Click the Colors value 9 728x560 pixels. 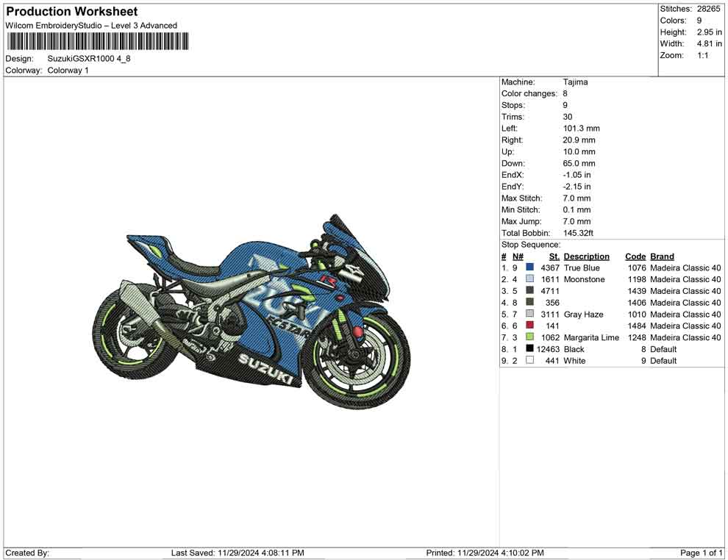[x=699, y=21]
